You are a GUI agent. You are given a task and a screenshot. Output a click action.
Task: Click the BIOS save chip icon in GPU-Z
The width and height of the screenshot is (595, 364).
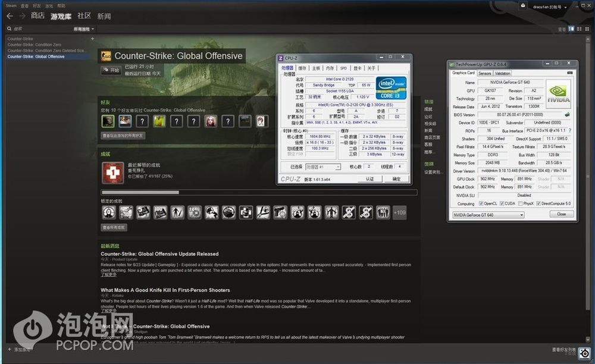(567, 115)
